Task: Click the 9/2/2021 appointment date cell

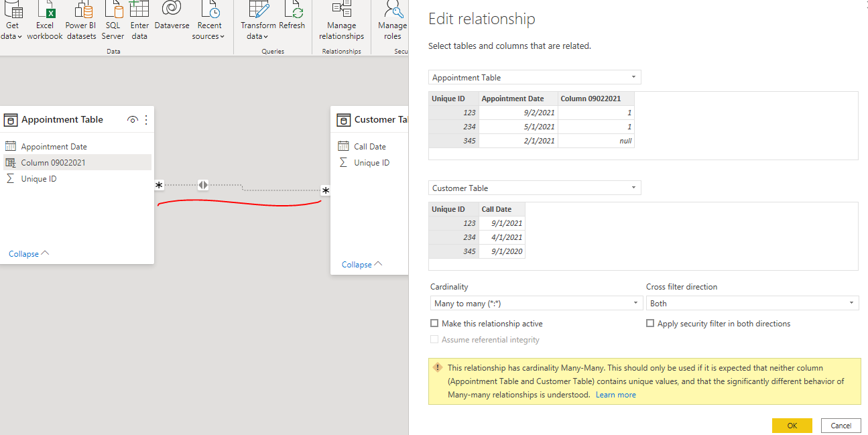Action: (519, 113)
